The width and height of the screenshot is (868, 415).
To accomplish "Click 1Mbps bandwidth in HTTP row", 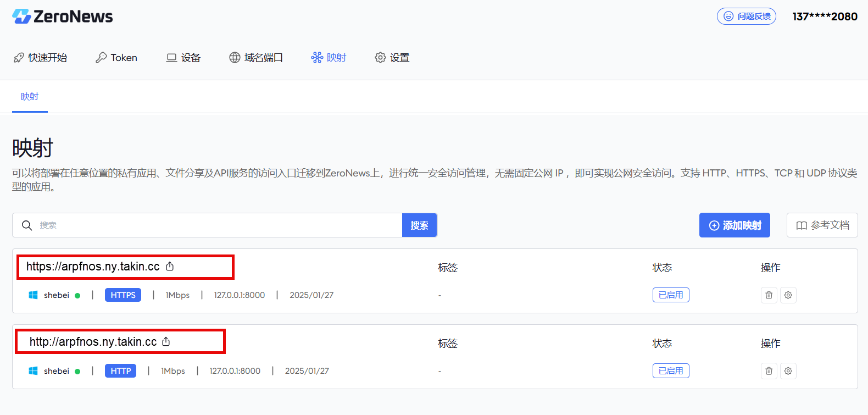I will coord(173,371).
